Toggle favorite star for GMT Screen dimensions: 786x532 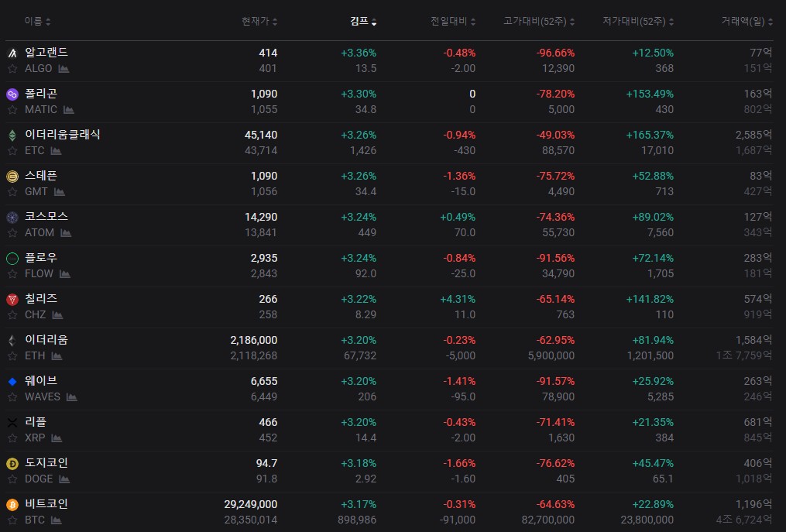coord(12,192)
